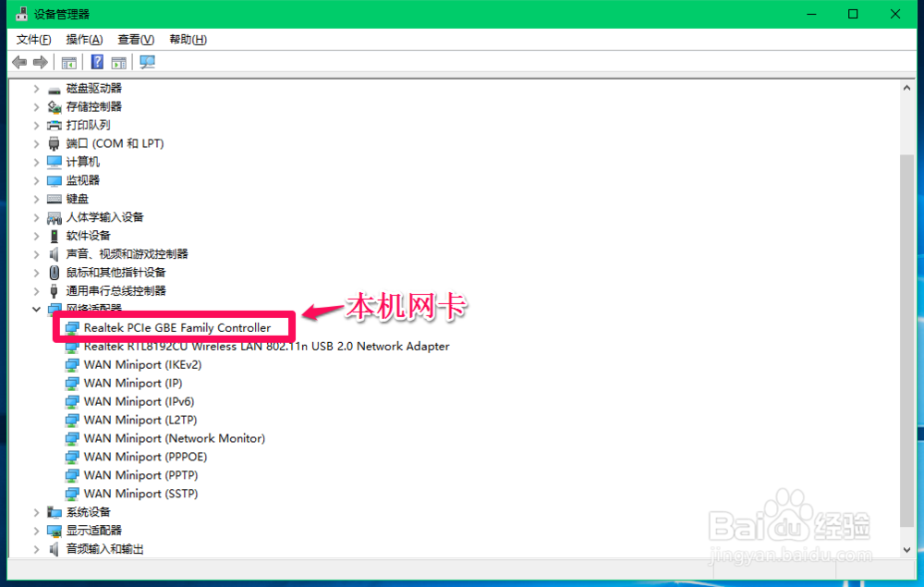Screen dimensions: 924x587
Task: Maximize the 设备管理器 window
Action: click(853, 14)
